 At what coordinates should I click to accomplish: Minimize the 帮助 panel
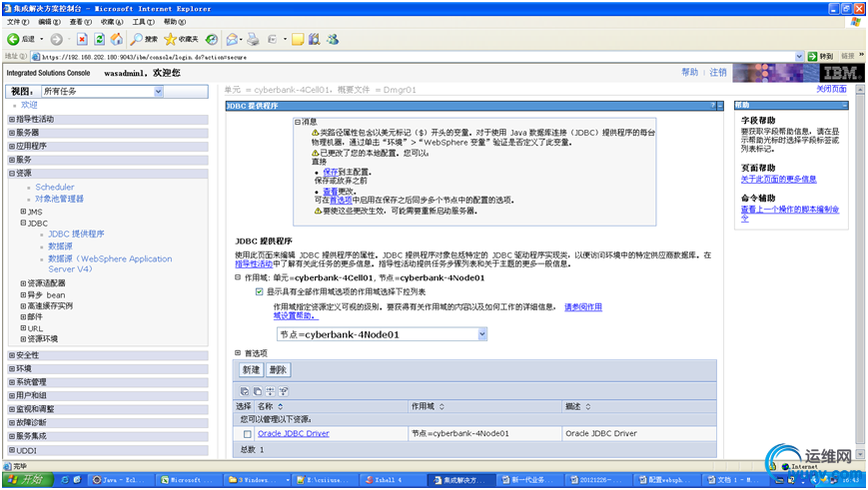pyautogui.click(x=845, y=105)
